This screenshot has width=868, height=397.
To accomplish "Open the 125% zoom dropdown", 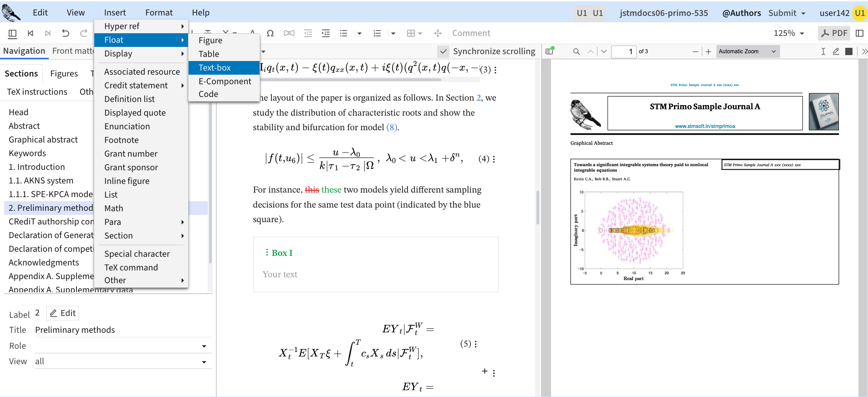I will (x=789, y=33).
